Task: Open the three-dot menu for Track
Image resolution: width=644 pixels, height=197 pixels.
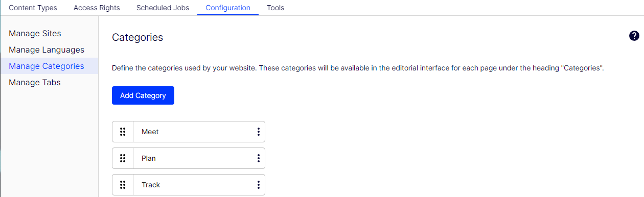Action: pyautogui.click(x=259, y=185)
